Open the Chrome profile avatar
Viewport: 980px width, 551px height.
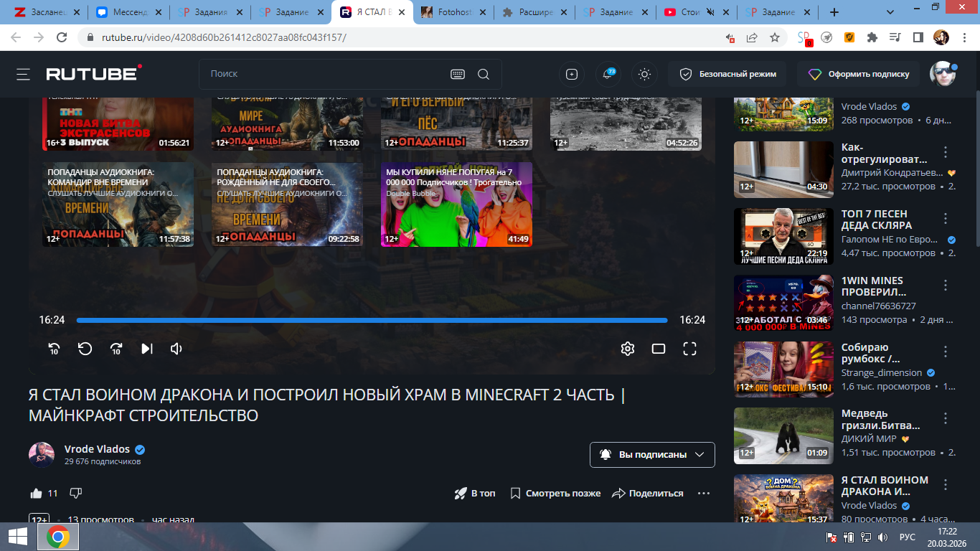click(941, 37)
